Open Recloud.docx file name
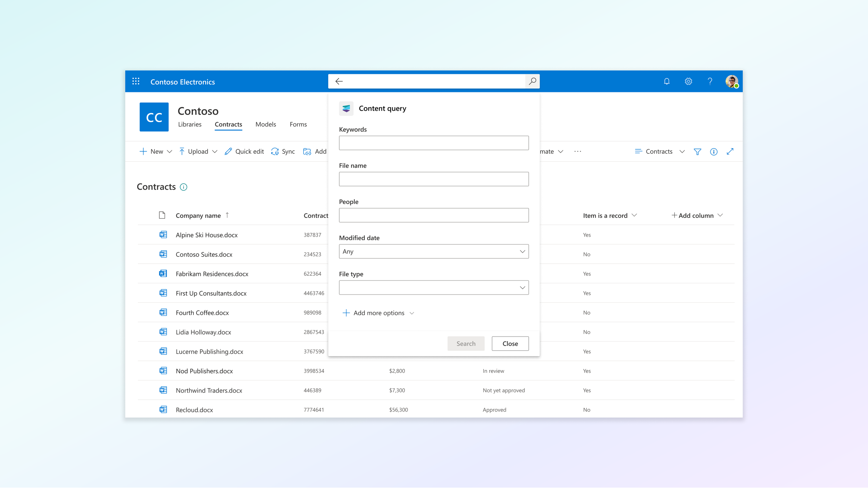Image resolution: width=868 pixels, height=488 pixels. (194, 410)
